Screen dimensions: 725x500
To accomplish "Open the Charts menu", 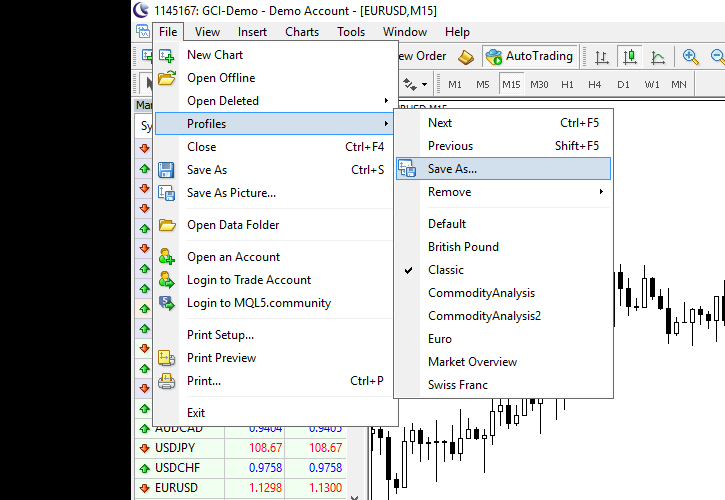I will [x=302, y=32].
